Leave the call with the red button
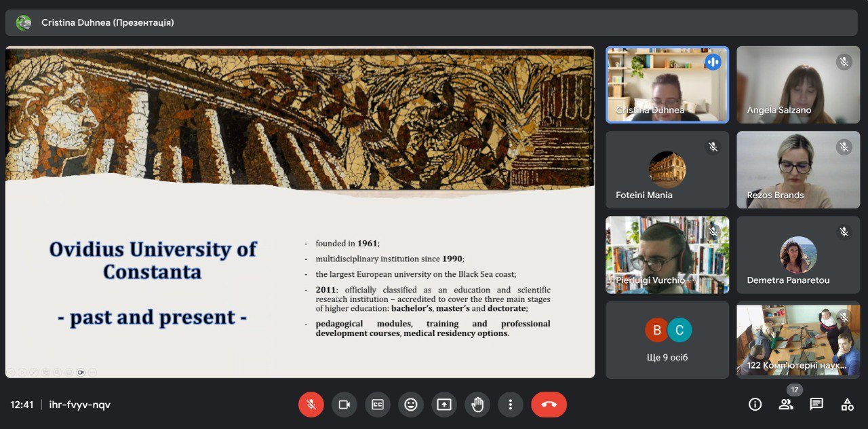This screenshot has height=429, width=868. [x=549, y=405]
